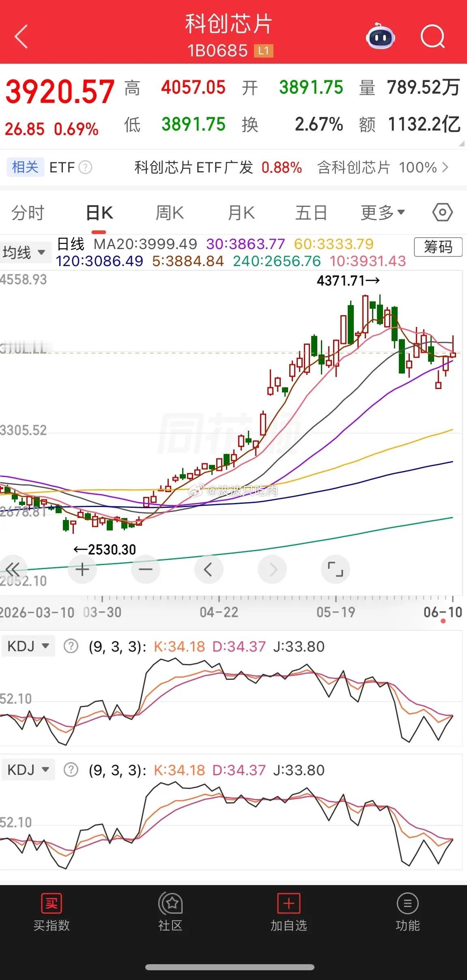Screen dimensions: 467x980
Task: Expand chart to fullscreen
Action: [336, 570]
